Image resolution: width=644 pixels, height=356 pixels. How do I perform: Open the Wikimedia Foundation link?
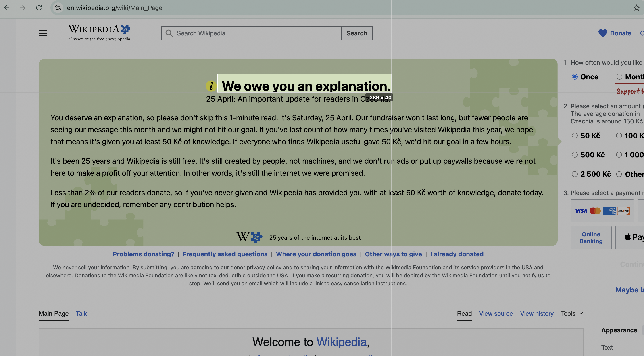click(413, 267)
